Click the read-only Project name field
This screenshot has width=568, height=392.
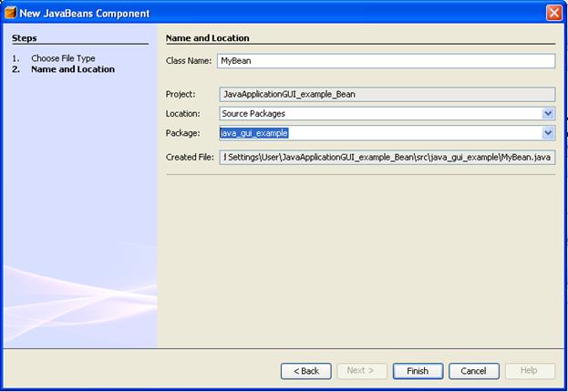[x=387, y=94]
